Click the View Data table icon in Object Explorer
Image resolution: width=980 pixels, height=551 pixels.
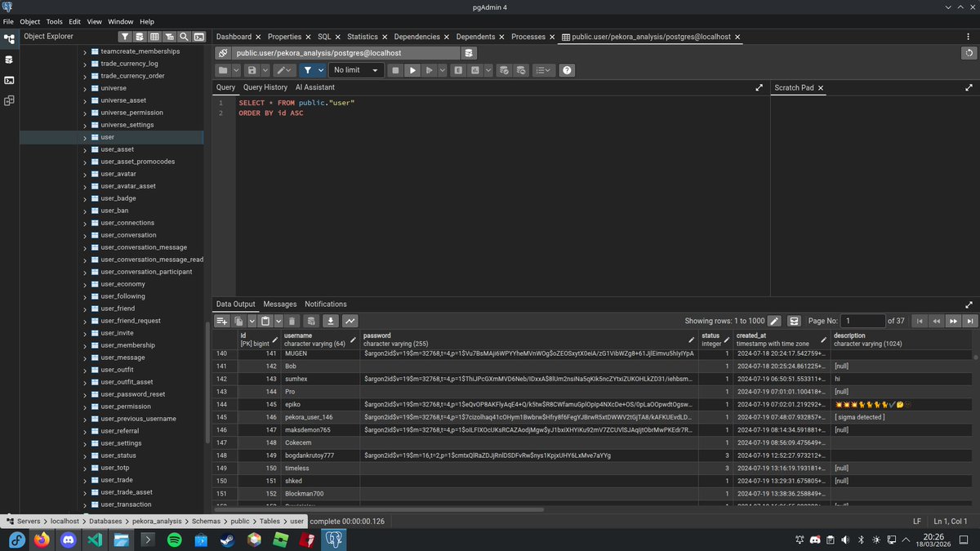[154, 37]
